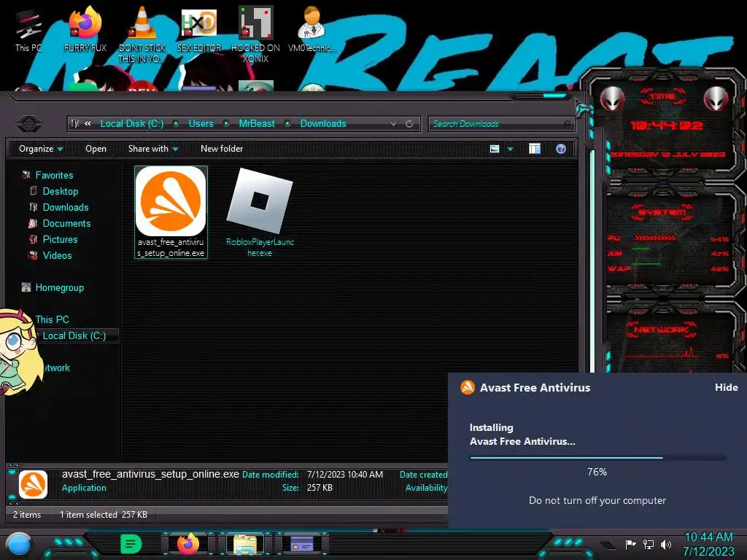The width and height of the screenshot is (747, 560).
Task: Click "7/12/2023 10:40 AM" date value
Action: (x=345, y=475)
